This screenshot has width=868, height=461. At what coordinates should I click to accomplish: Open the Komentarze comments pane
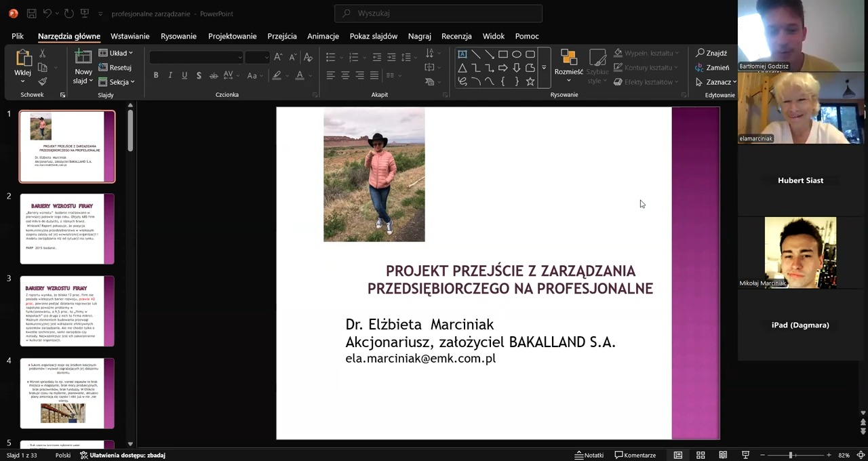635,455
